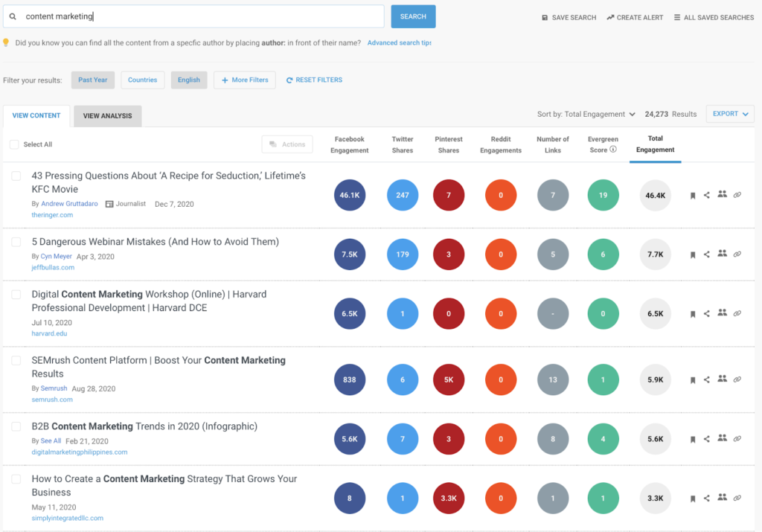Bookmark the KFC Movie article
The width and height of the screenshot is (762, 532).
pos(694,194)
